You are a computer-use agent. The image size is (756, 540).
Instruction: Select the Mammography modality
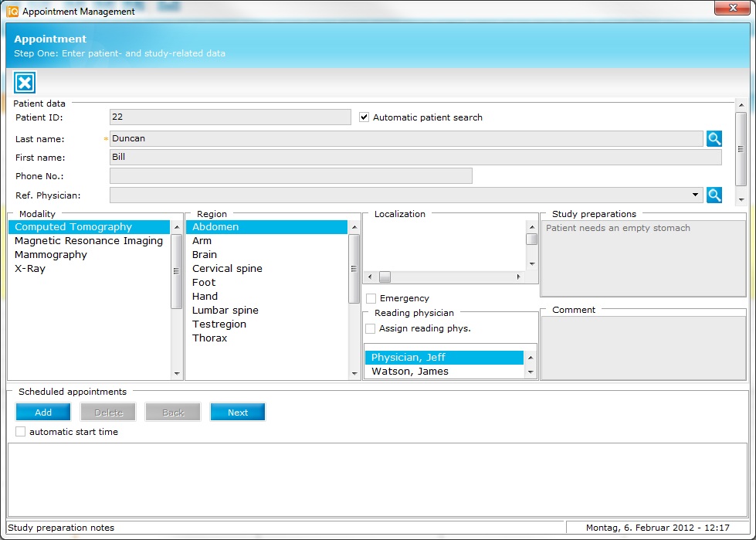tap(51, 255)
